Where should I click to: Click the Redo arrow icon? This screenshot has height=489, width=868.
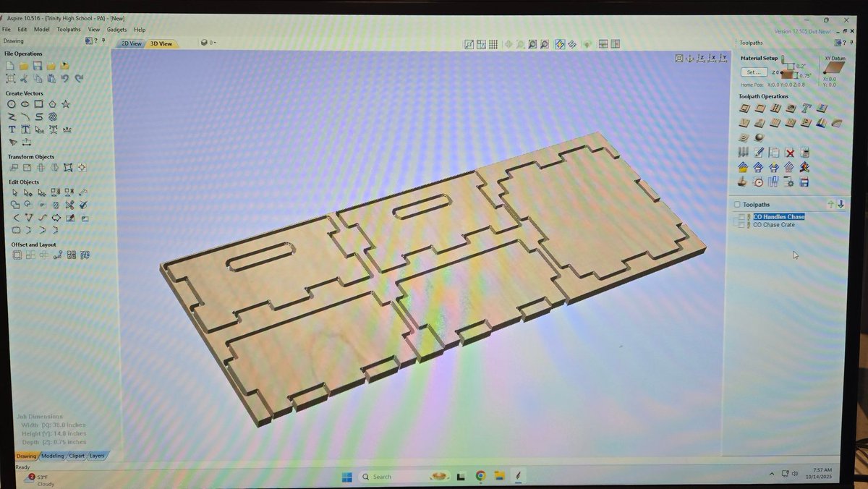coord(79,78)
